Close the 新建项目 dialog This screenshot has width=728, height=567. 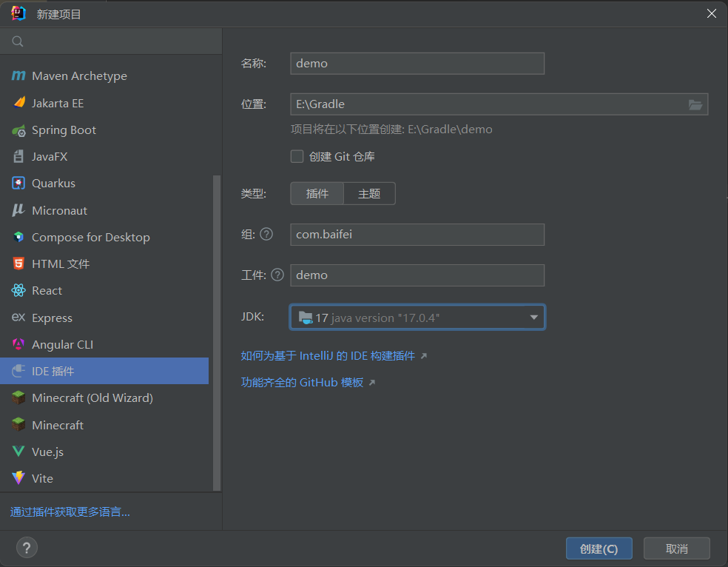pos(711,13)
